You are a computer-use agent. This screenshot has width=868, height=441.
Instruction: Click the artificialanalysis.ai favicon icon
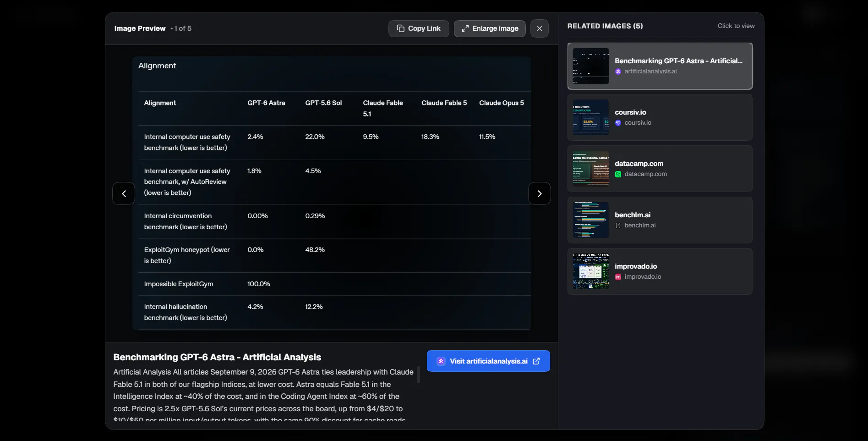coord(618,72)
